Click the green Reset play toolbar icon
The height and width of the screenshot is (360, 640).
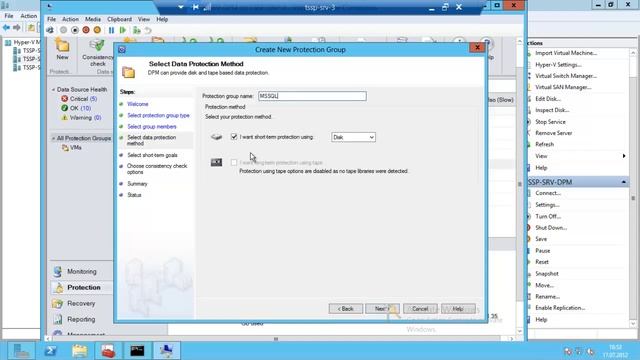122,30
